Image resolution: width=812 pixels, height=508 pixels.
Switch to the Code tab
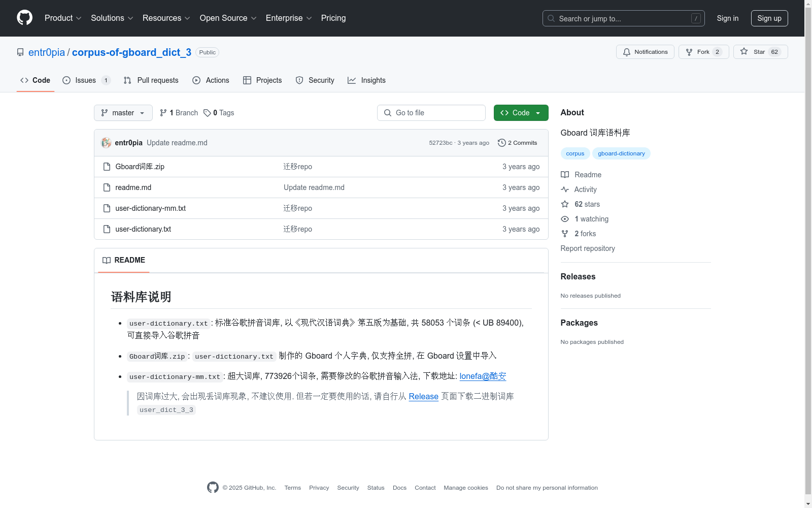pos(36,80)
